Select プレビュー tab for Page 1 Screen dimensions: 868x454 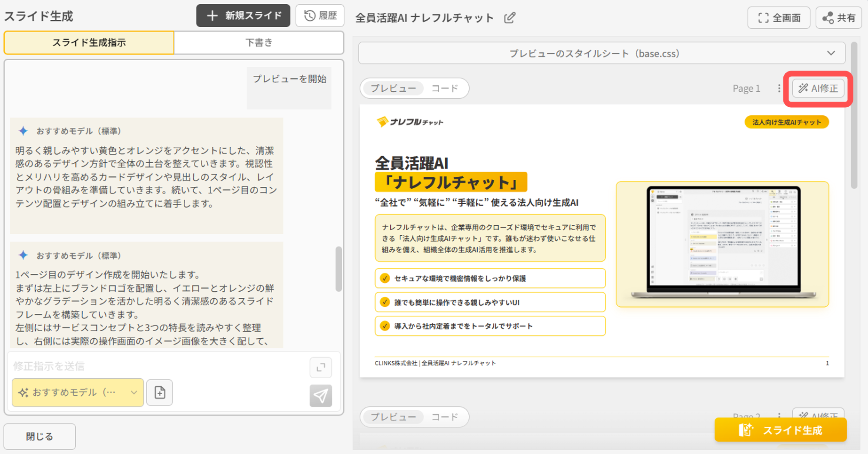click(x=393, y=88)
